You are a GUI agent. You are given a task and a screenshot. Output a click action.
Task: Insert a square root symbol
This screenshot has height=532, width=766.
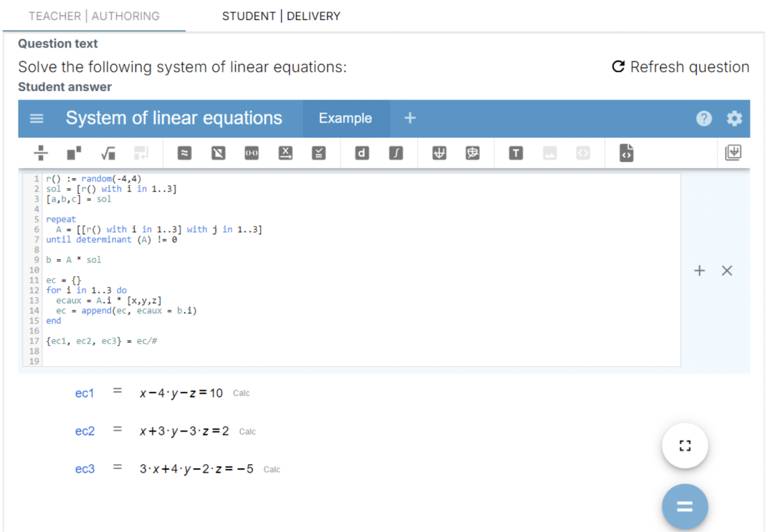[108, 153]
